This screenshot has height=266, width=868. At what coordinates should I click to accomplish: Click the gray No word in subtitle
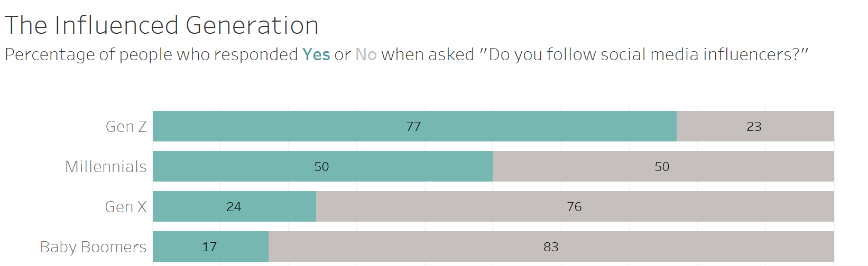coord(366,54)
